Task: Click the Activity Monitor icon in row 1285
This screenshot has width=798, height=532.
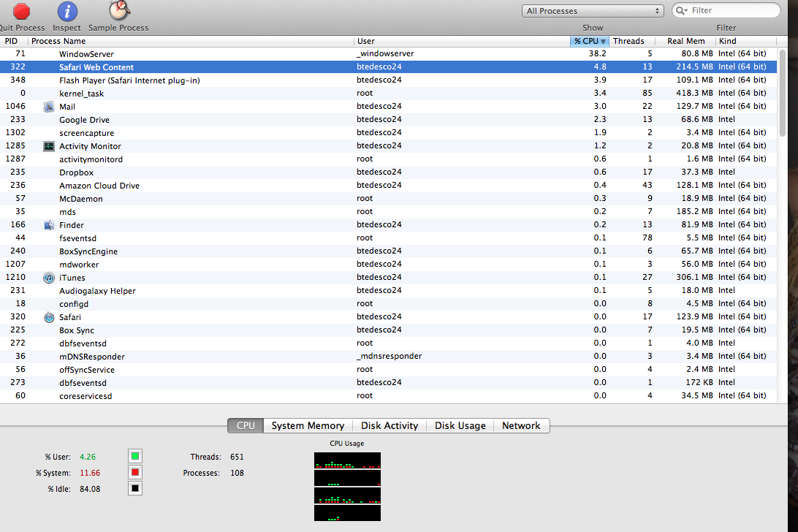Action: pyautogui.click(x=49, y=146)
